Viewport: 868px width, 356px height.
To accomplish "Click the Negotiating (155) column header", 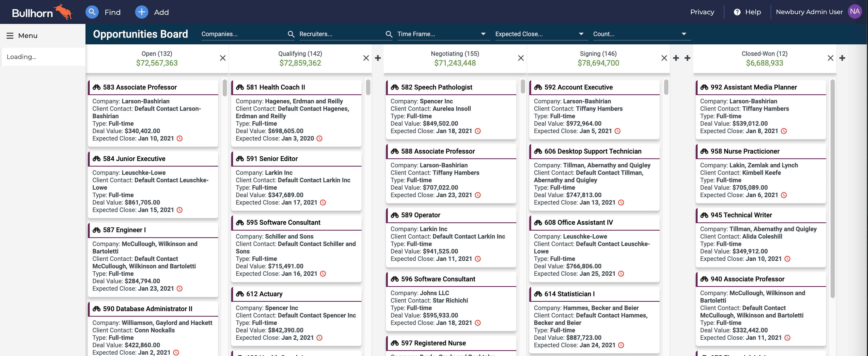I will click(x=455, y=54).
